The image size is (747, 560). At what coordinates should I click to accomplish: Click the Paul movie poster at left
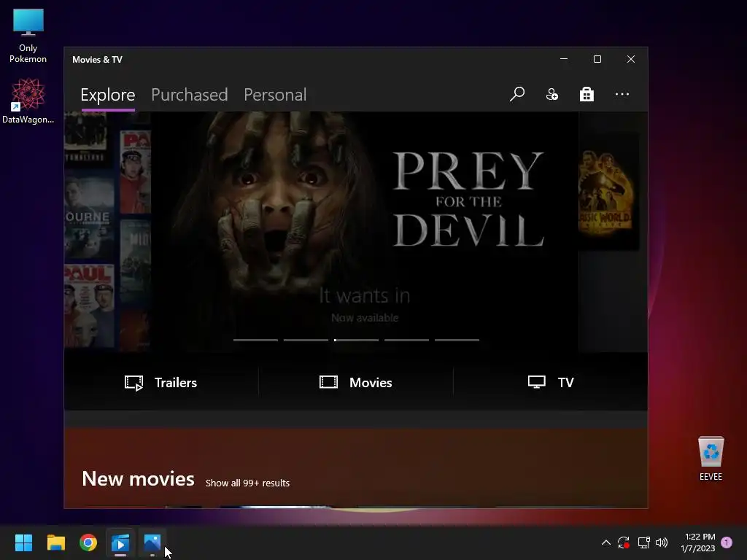[x=89, y=306]
